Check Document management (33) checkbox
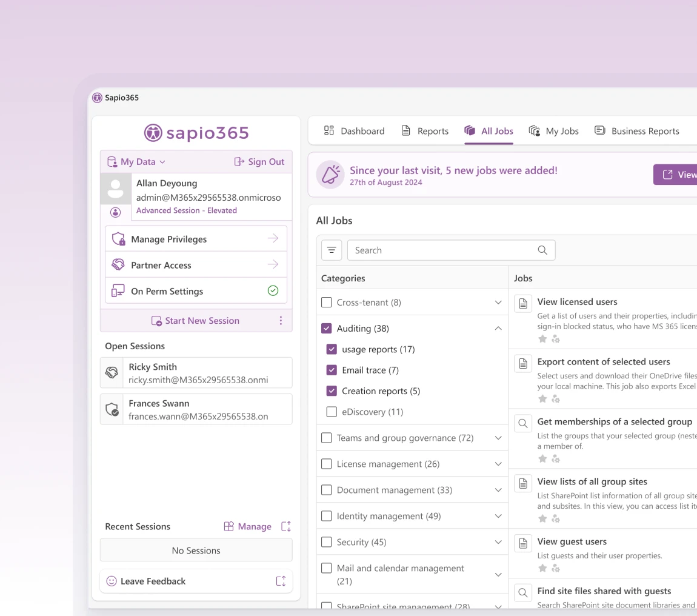 (326, 490)
